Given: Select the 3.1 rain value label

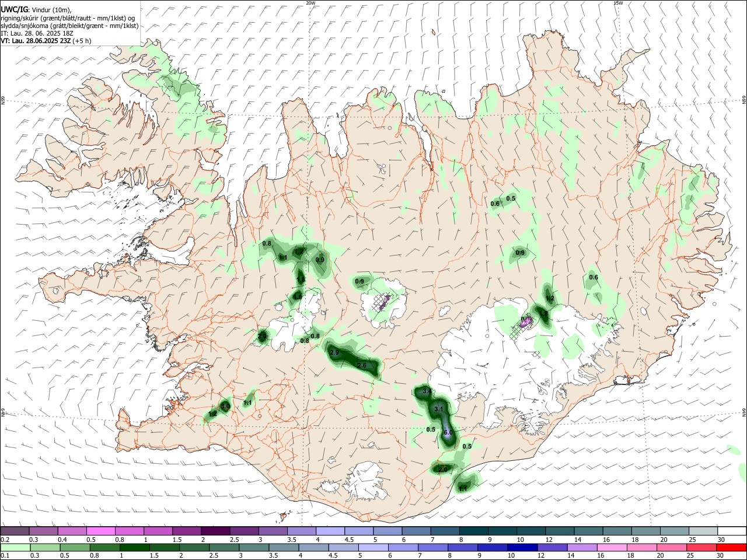Looking at the screenshot, I should [439, 409].
